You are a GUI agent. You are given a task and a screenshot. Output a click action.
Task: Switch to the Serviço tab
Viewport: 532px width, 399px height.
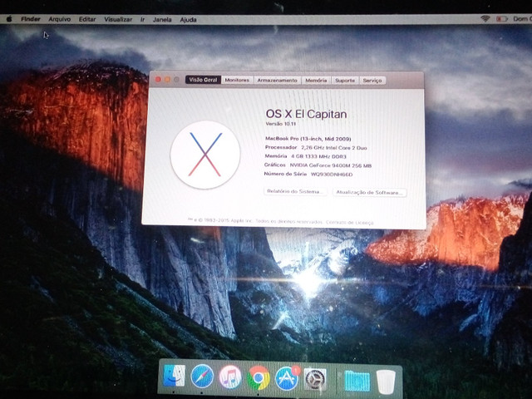372,81
